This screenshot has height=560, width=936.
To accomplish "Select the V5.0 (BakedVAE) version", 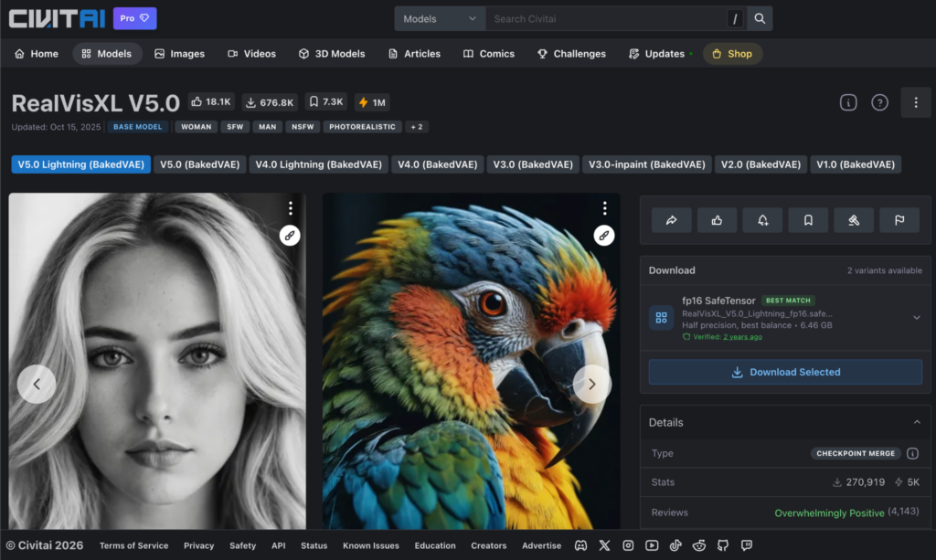I will [x=199, y=164].
